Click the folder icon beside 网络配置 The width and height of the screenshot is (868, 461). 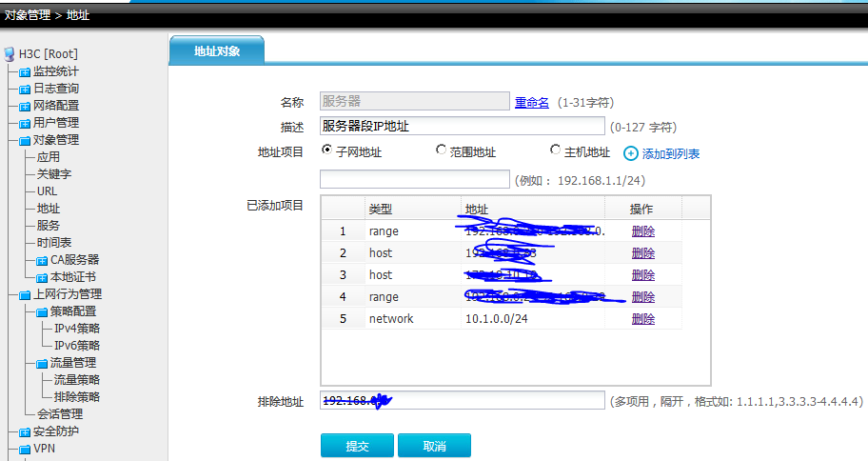point(25,107)
